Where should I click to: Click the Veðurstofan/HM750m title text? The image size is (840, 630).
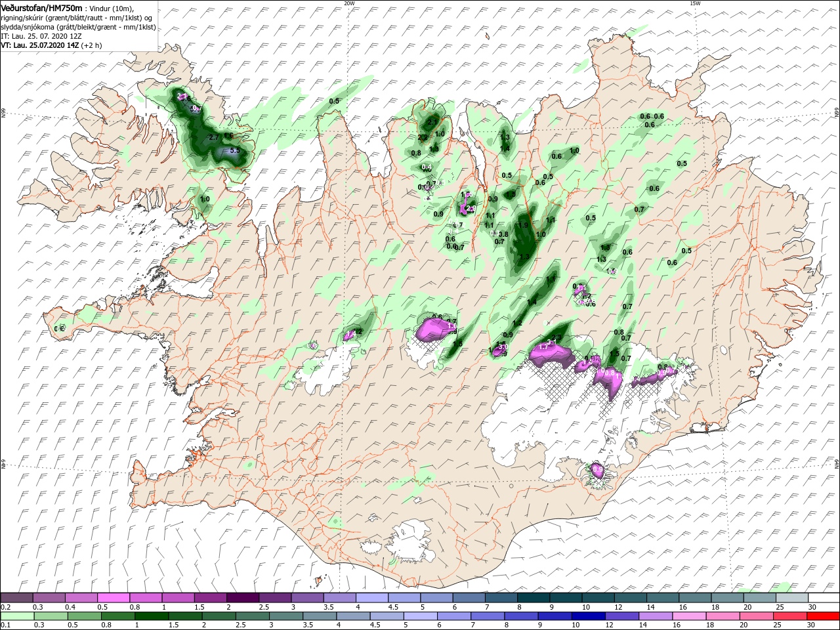(41, 7)
